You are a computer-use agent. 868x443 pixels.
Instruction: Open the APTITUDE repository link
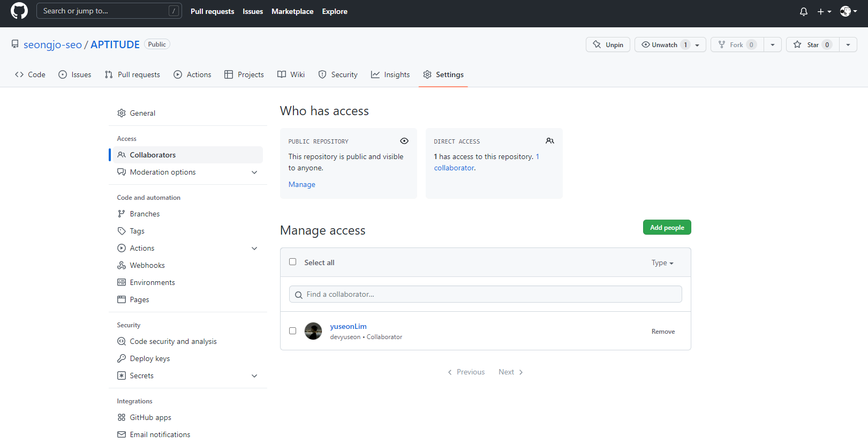coord(115,44)
